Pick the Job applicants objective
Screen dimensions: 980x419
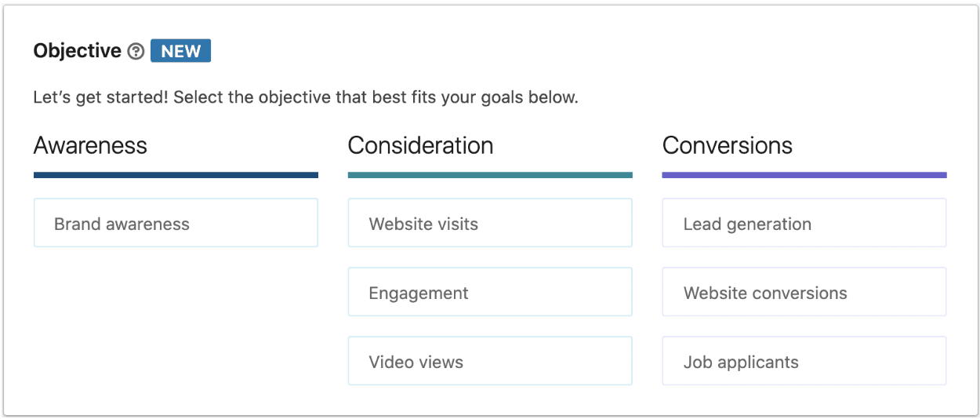[x=804, y=361]
